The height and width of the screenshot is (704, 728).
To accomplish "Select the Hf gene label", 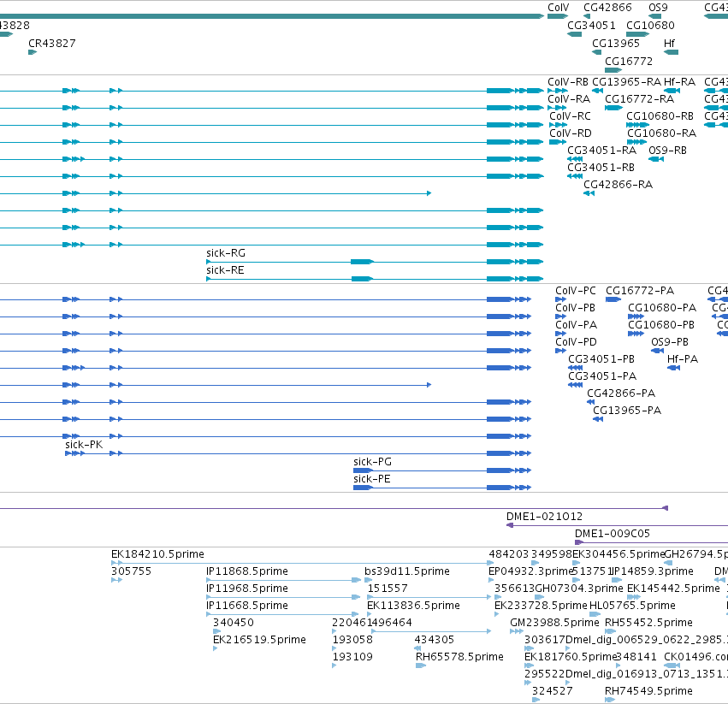I will tap(669, 43).
